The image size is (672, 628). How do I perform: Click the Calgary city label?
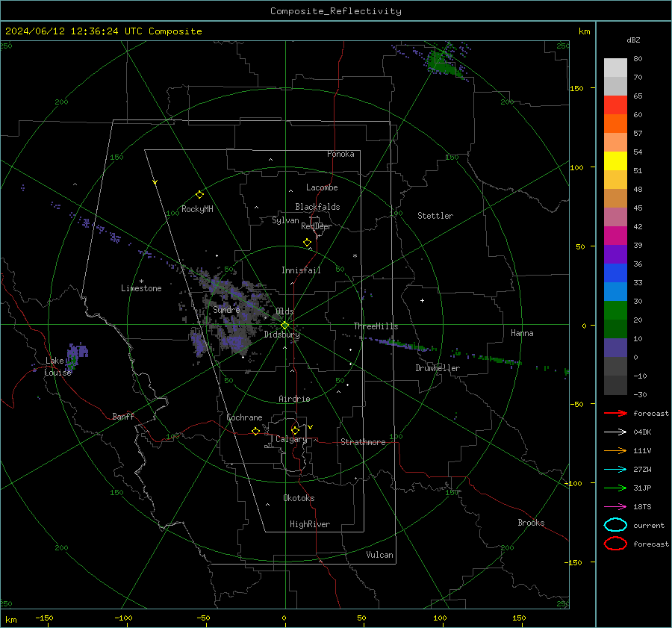point(291,439)
